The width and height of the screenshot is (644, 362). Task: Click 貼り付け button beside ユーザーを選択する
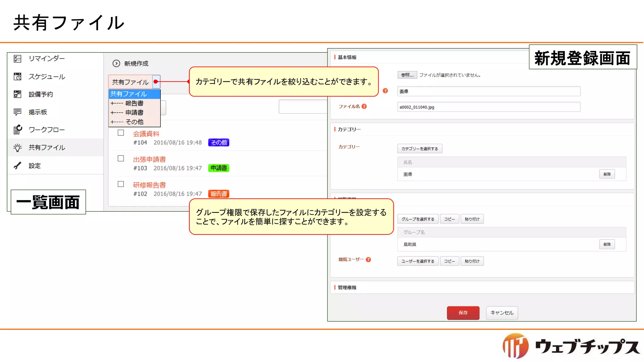coord(472,261)
